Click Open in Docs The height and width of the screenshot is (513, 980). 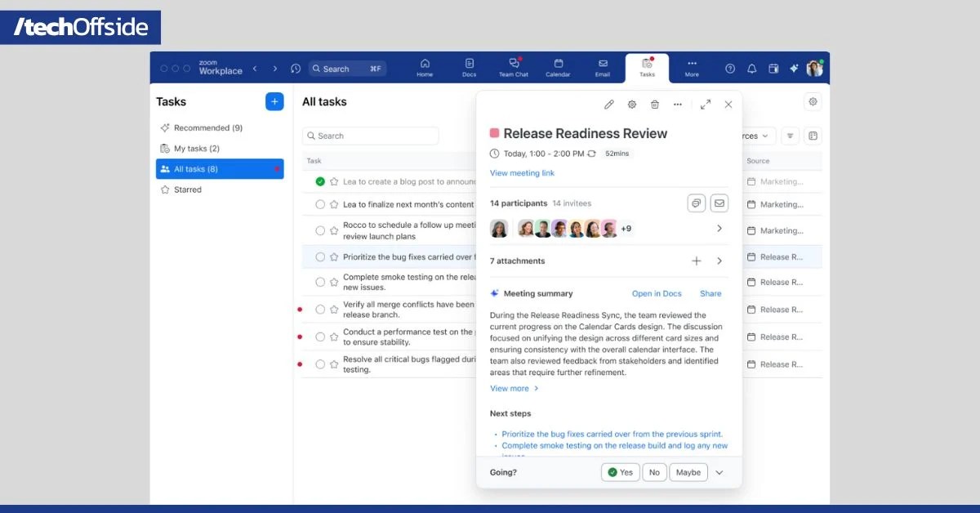coord(657,293)
